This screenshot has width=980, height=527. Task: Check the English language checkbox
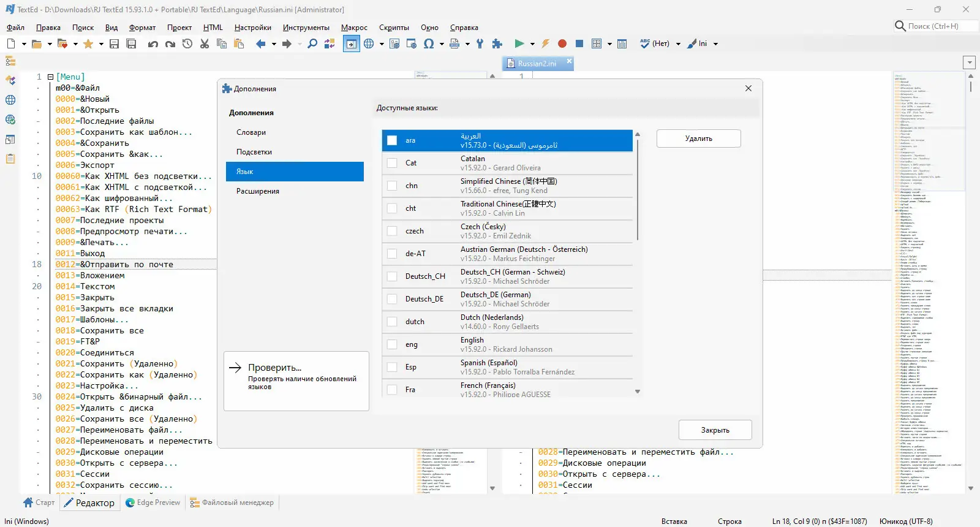point(392,344)
